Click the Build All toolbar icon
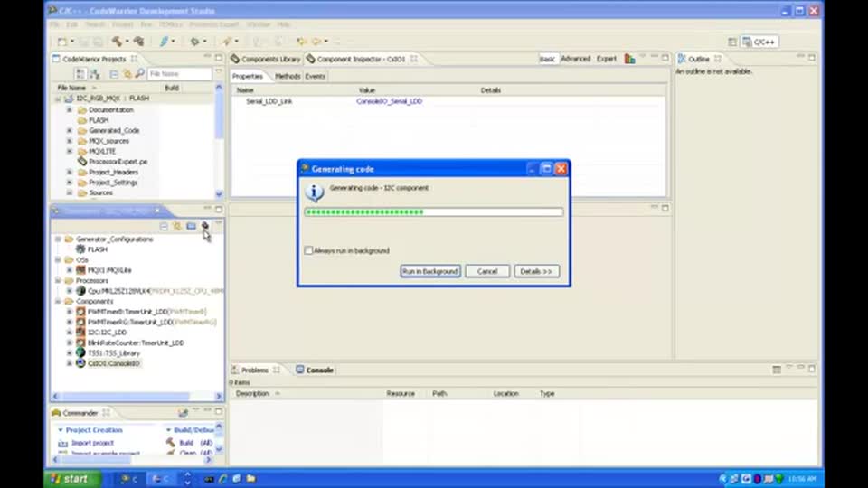The height and width of the screenshot is (488, 868). click(138, 42)
